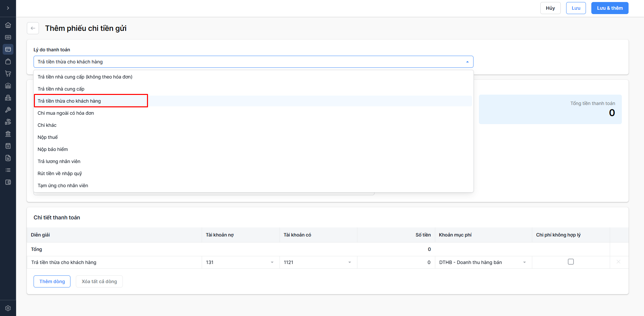Click the 'Hủy' cancel button
Viewport: 644px width, 316px height.
click(x=550, y=8)
